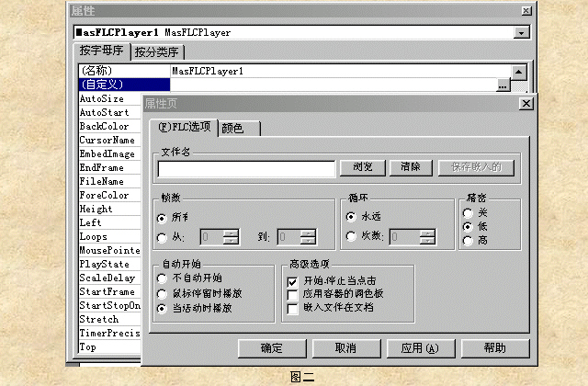Switch to the 按分类序 tab
Image resolution: width=588 pixels, height=386 pixels.
click(x=158, y=52)
